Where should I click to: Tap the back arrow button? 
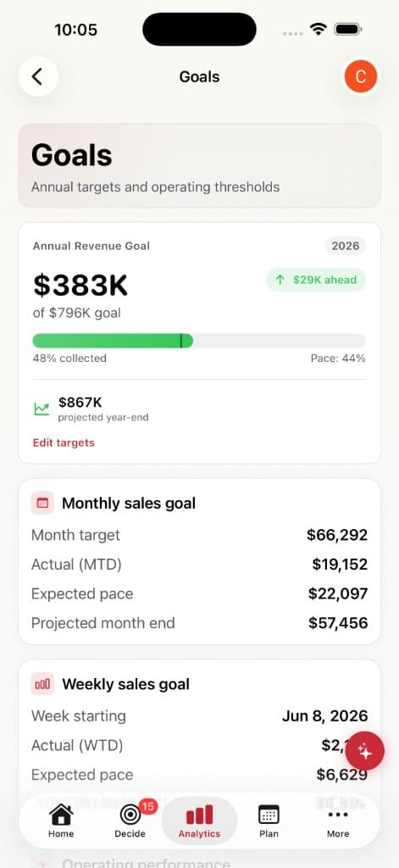tap(37, 76)
